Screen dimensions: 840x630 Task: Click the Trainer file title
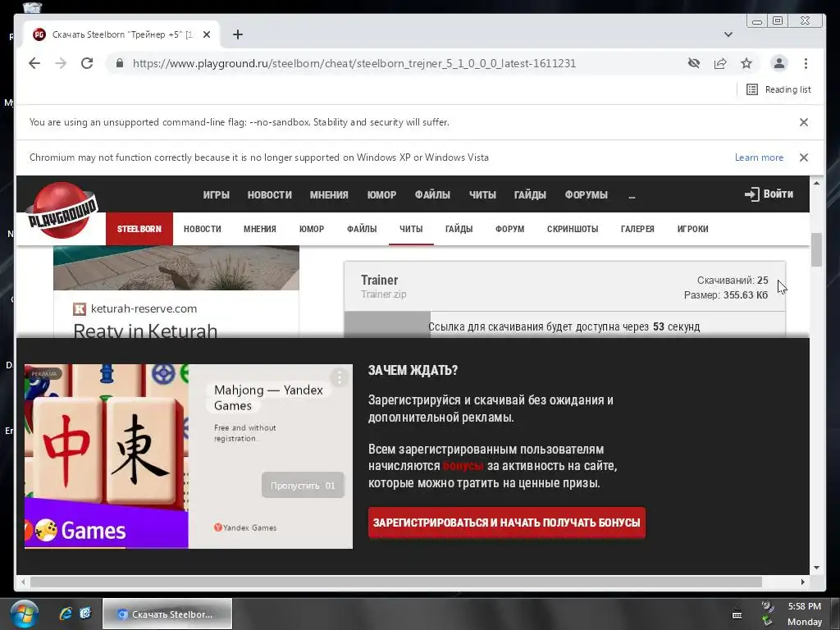click(379, 281)
